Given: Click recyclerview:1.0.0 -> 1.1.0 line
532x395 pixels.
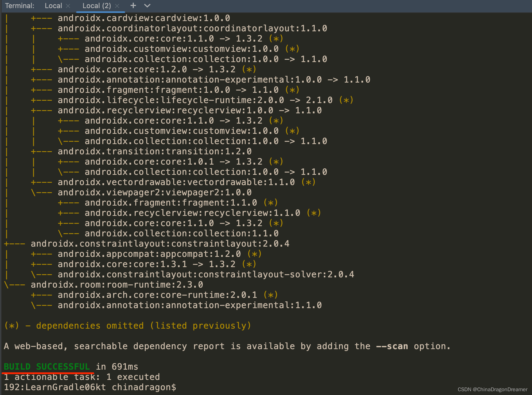Looking at the screenshot, I should pyautogui.click(x=190, y=110).
